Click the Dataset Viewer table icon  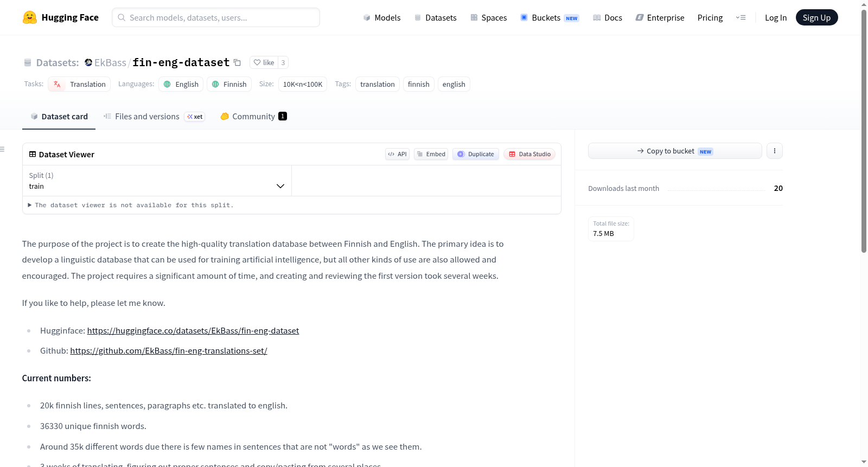coord(33,154)
